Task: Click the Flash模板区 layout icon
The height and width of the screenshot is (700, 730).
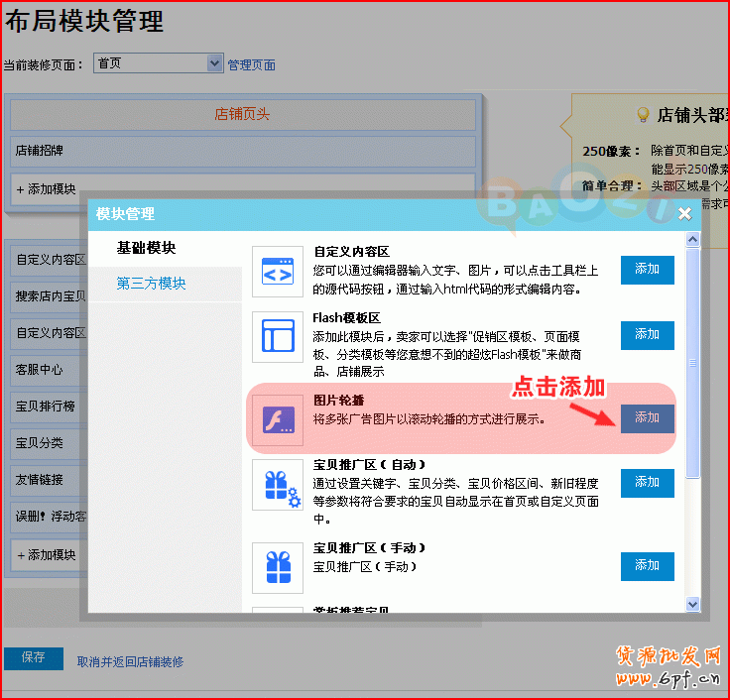Action: tap(277, 336)
